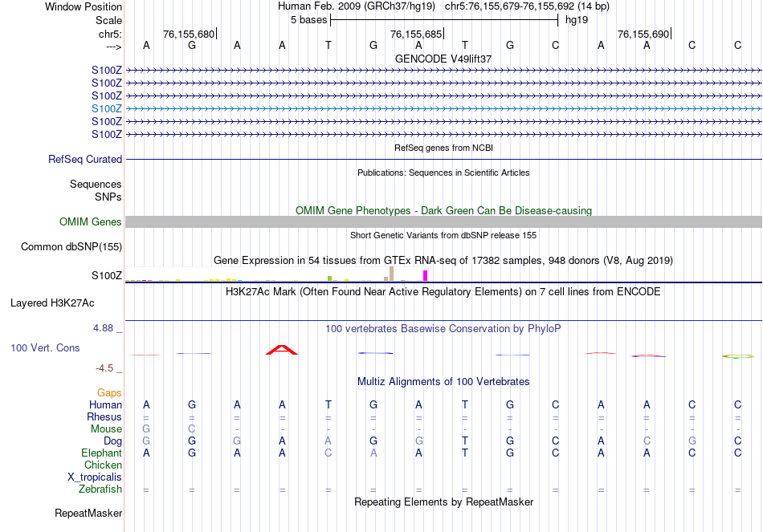Click the tallest tan GTEx expression bar

(391, 274)
